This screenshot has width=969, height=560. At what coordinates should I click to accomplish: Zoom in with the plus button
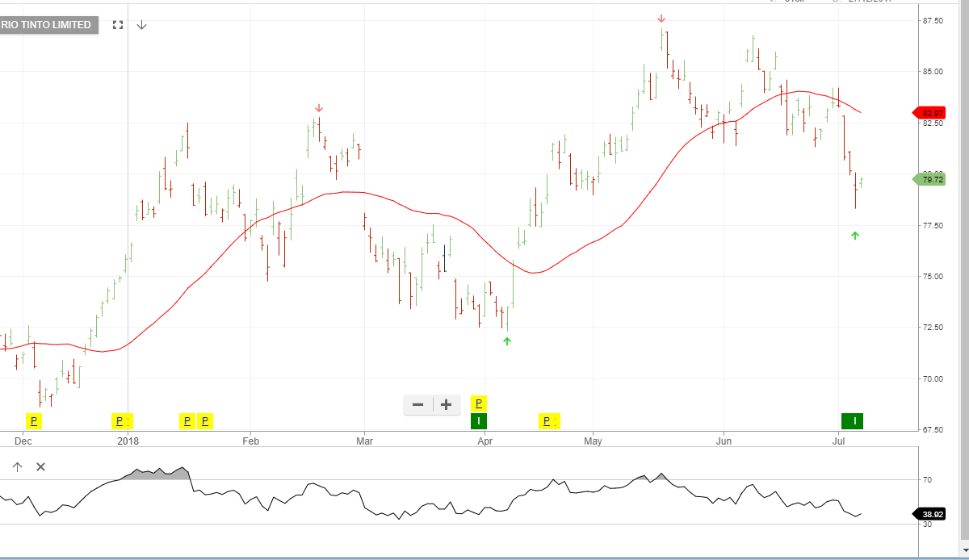pyautogui.click(x=446, y=405)
